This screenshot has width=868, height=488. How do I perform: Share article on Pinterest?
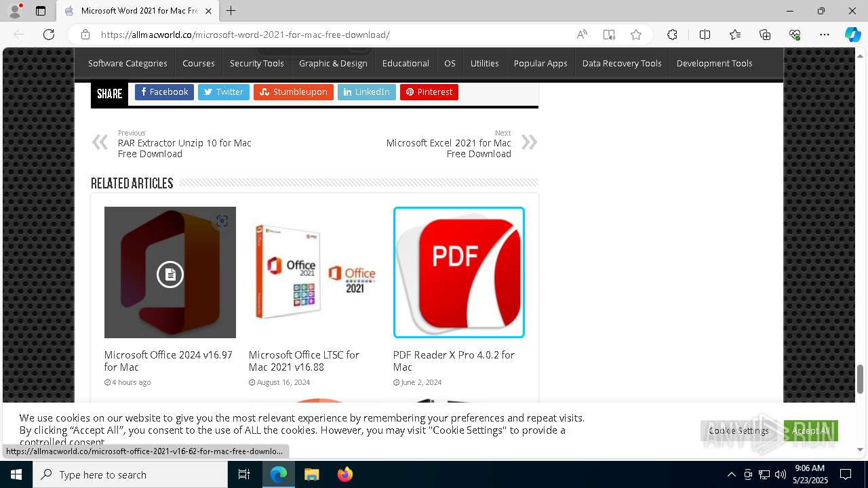click(x=429, y=92)
